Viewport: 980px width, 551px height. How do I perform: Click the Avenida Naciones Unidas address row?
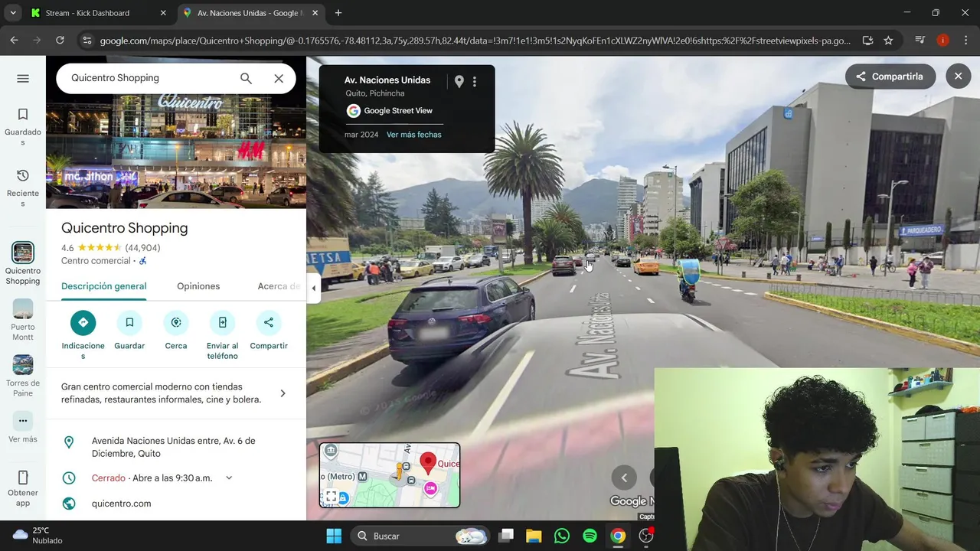tap(176, 447)
